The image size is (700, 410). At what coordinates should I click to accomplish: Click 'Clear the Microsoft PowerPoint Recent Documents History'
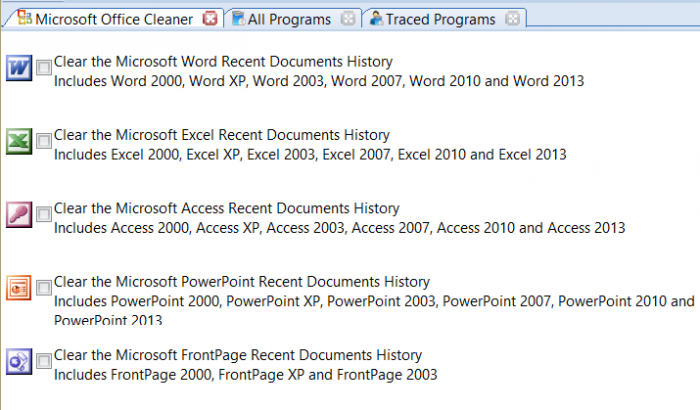242,281
